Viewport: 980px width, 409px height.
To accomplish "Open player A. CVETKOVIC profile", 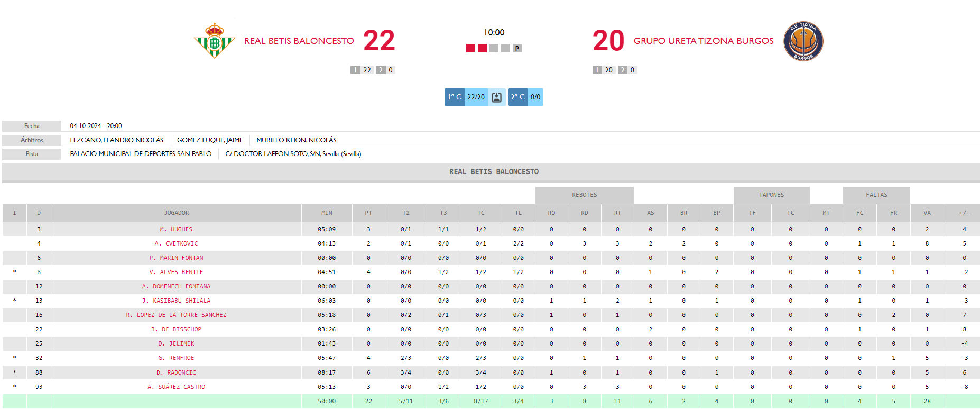I will 176,243.
